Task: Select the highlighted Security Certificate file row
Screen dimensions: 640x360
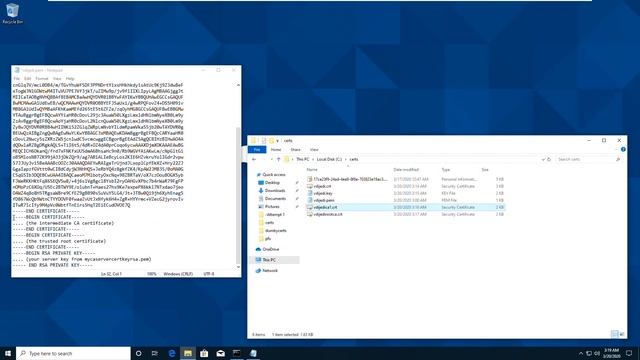Action: (406, 207)
